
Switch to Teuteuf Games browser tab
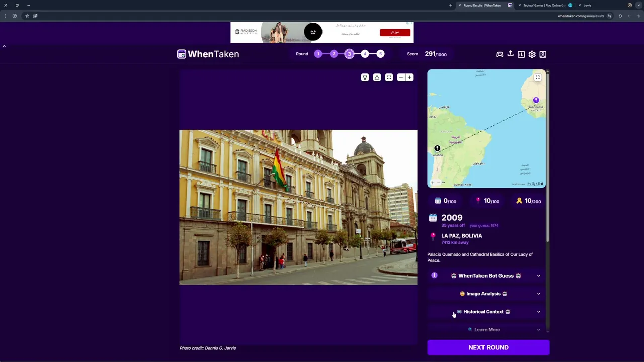point(544,5)
